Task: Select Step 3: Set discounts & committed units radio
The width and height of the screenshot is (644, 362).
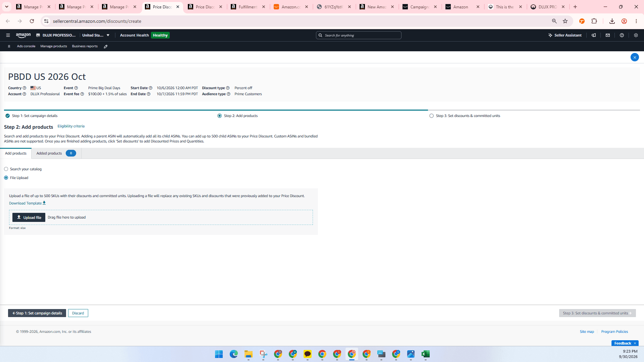Action: 431,116
